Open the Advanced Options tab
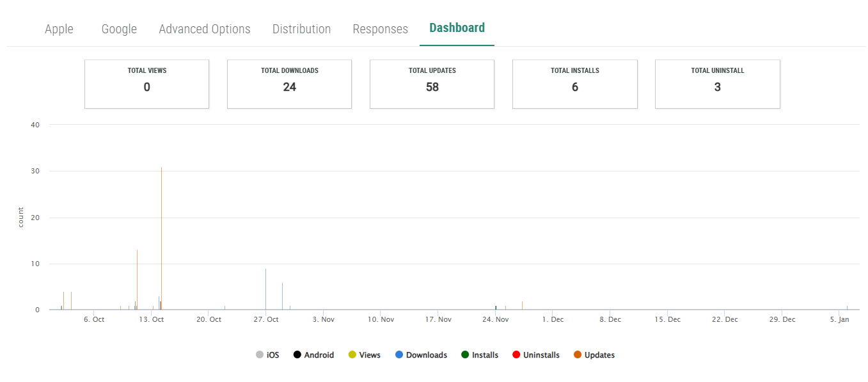Image resolution: width=868 pixels, height=382 pixels. click(205, 29)
